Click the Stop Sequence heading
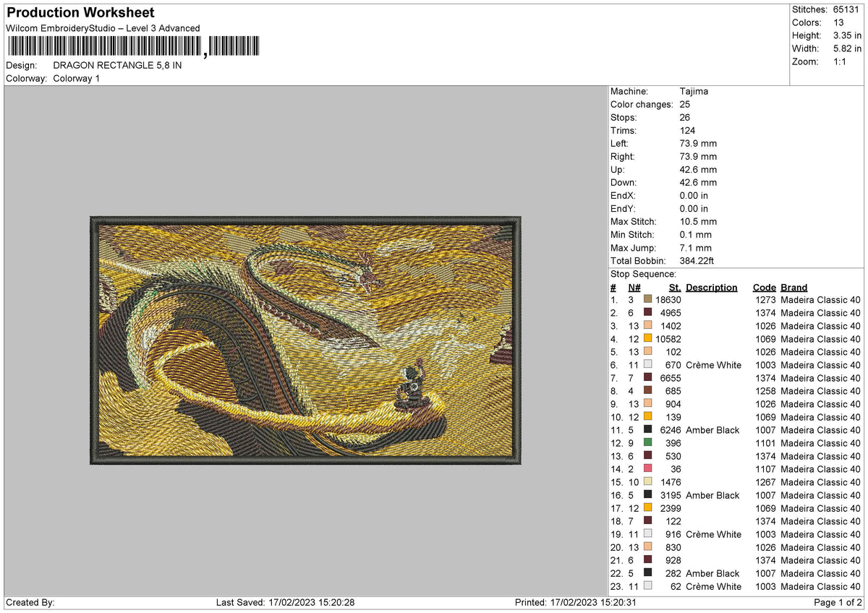 643,274
